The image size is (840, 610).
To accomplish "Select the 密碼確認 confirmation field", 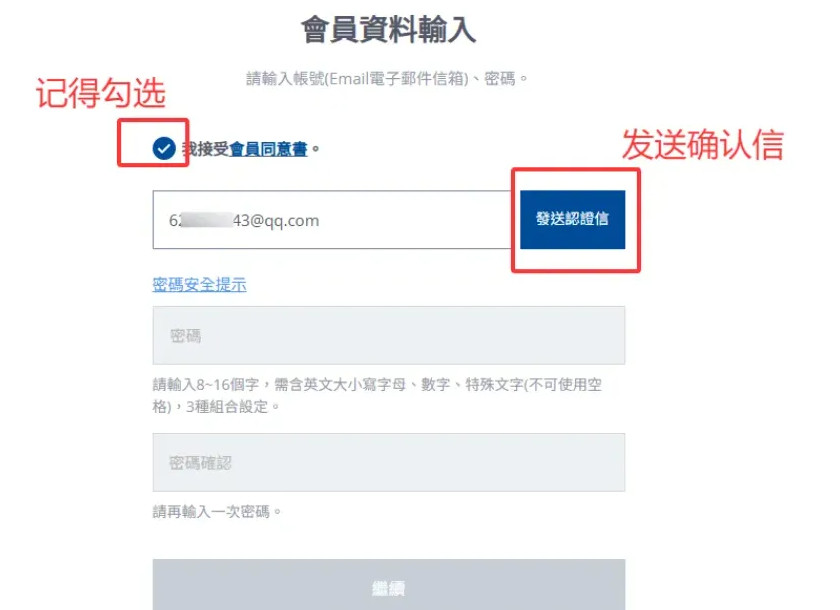I will 388,462.
